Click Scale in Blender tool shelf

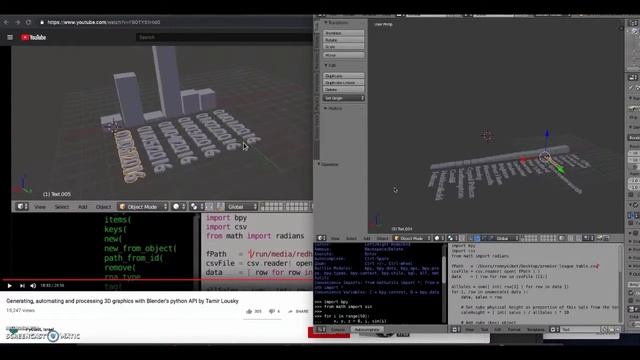click(344, 47)
